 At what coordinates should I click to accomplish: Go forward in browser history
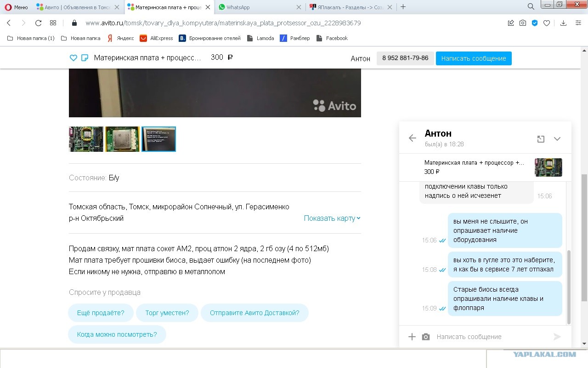(x=23, y=23)
